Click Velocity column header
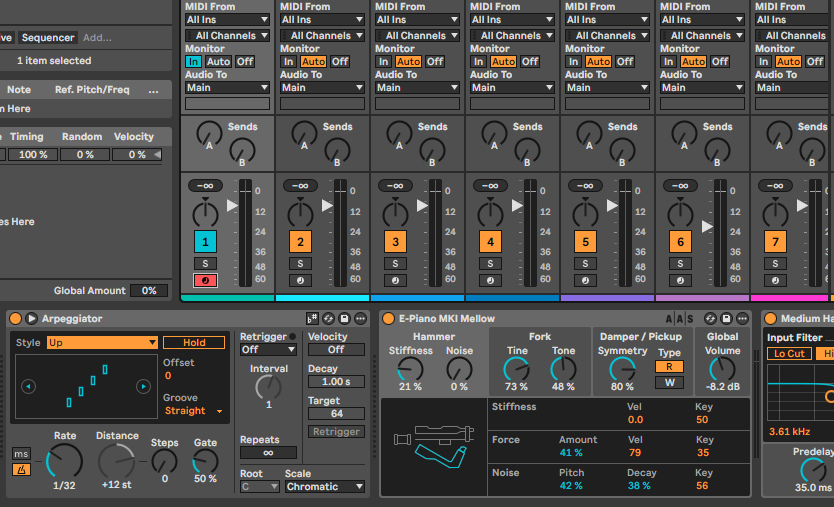Viewport: 834px width, 507px height. [x=134, y=137]
